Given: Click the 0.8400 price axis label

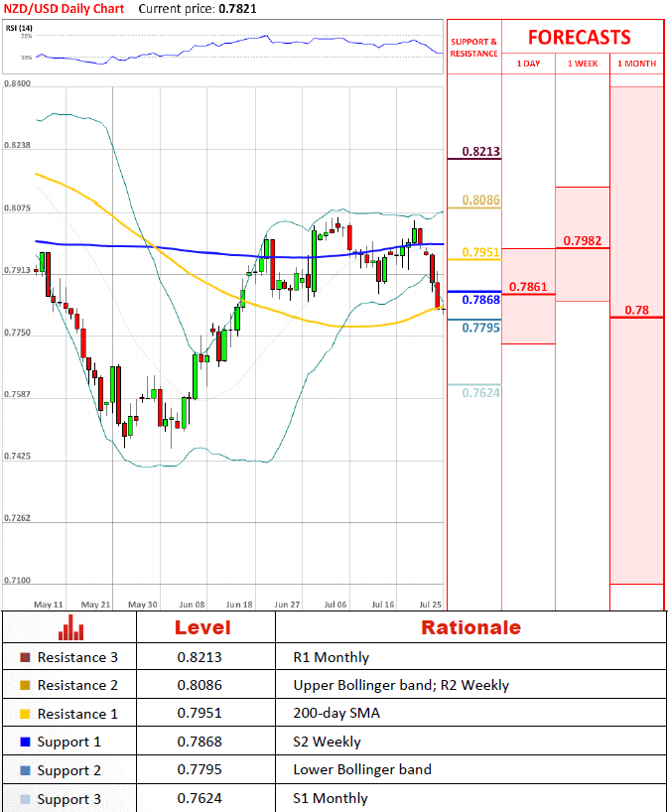Looking at the screenshot, I should (18, 83).
